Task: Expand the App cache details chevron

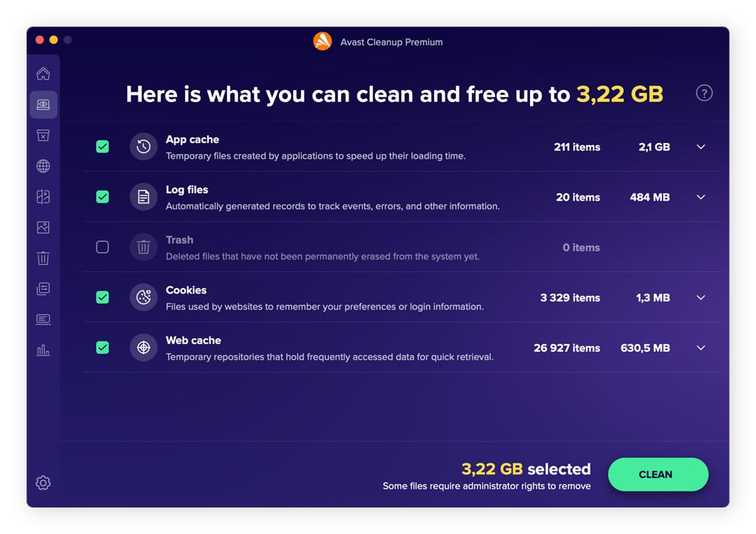Action: (x=701, y=147)
